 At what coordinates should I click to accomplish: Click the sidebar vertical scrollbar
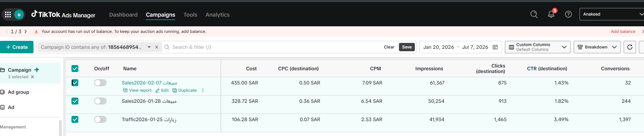coord(60,128)
